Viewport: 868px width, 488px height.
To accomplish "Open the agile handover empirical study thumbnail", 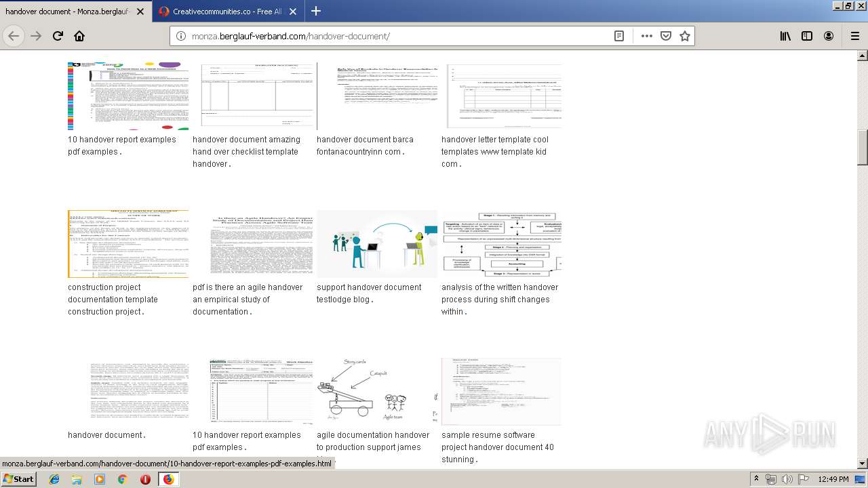I will 253,243.
